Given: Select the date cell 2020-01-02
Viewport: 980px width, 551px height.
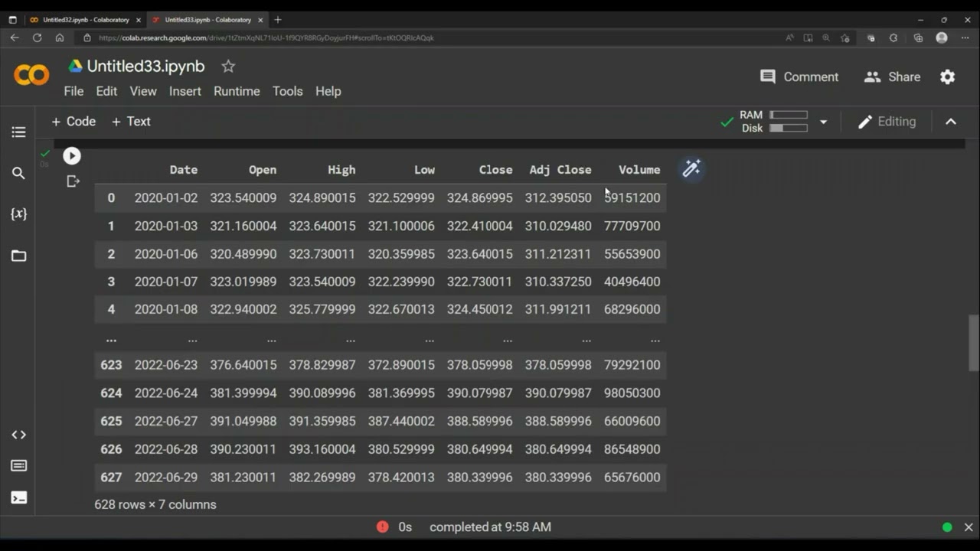Looking at the screenshot, I should pos(166,197).
